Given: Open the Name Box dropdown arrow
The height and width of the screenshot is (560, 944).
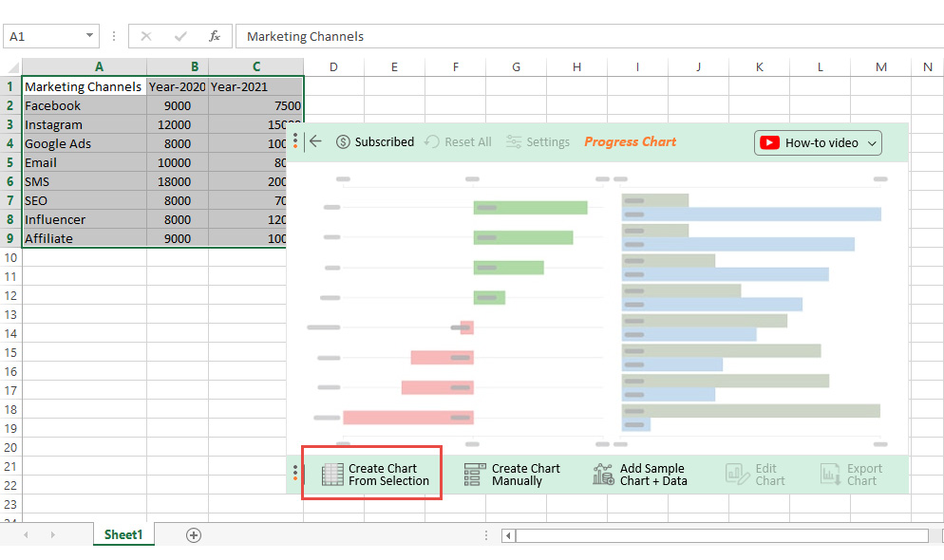Looking at the screenshot, I should point(88,36).
